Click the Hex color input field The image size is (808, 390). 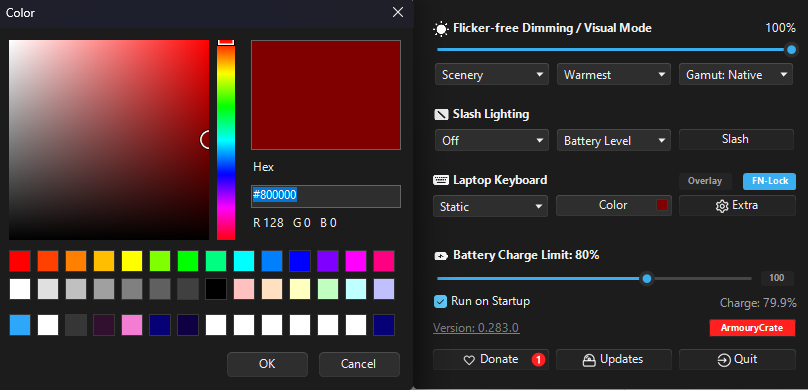pyautogui.click(x=326, y=196)
